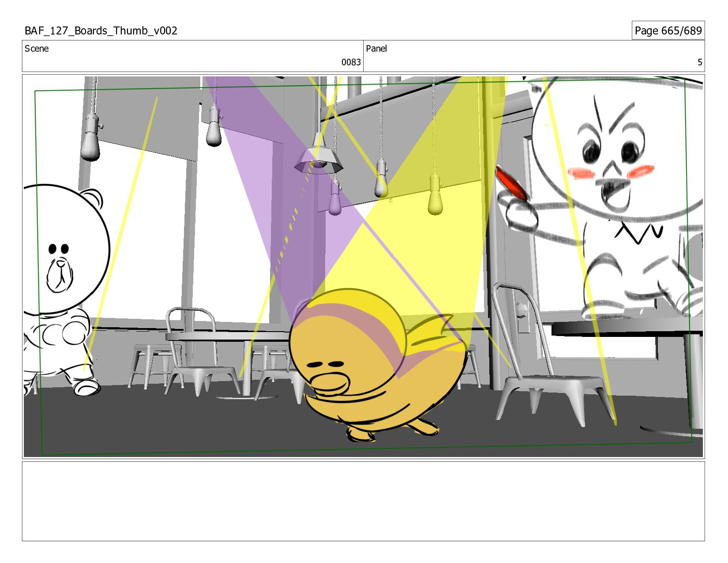The width and height of the screenshot is (728, 563).
Task: Click the BAF_127_Boards_Thumb_v002 document title
Action: click(101, 30)
